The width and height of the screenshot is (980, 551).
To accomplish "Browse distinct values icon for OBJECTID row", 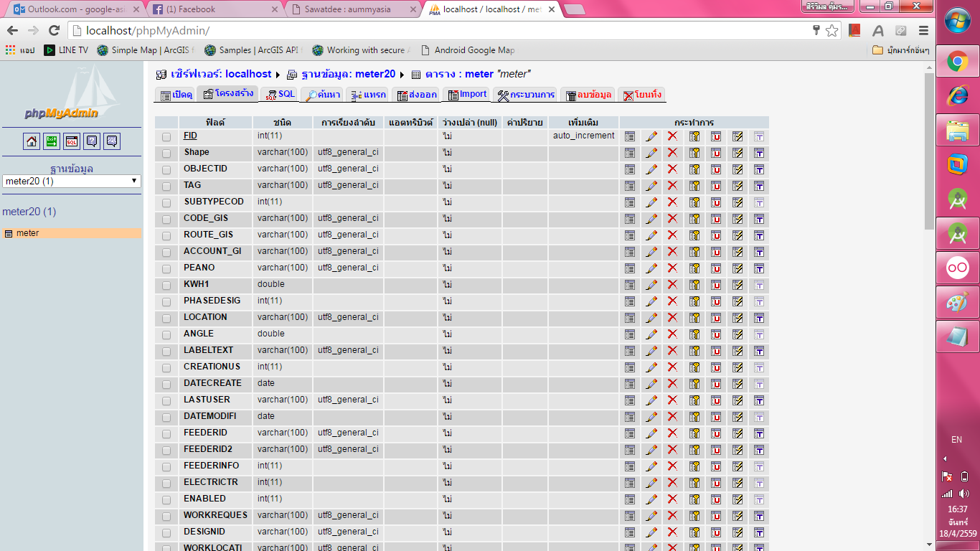I will click(630, 169).
